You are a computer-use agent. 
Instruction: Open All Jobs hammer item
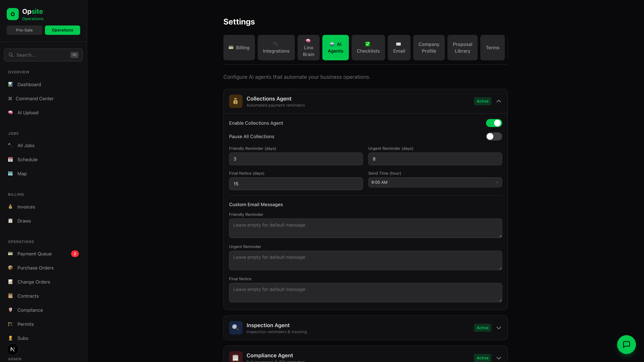click(43, 145)
